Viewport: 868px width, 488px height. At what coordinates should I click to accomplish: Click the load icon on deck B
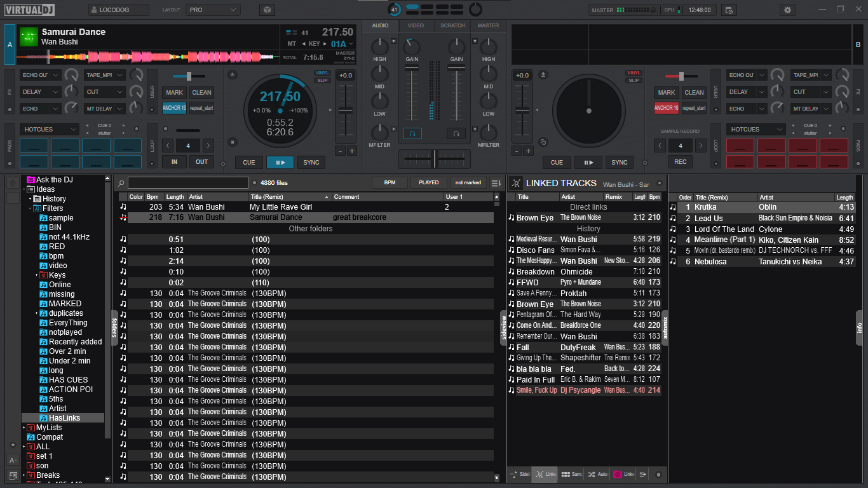pyautogui.click(x=543, y=75)
